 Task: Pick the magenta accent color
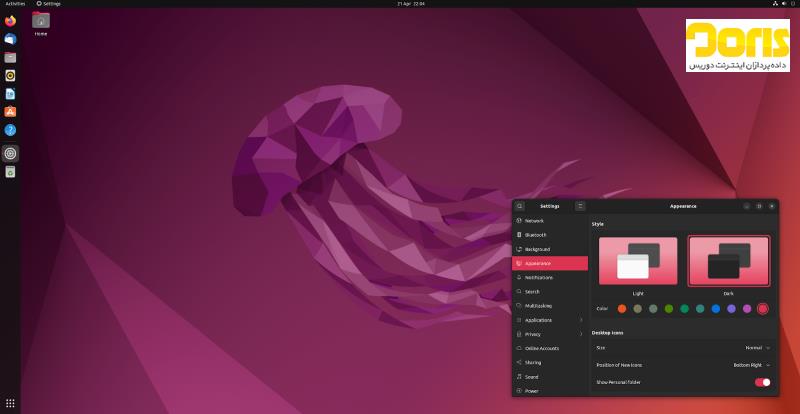[x=747, y=309]
